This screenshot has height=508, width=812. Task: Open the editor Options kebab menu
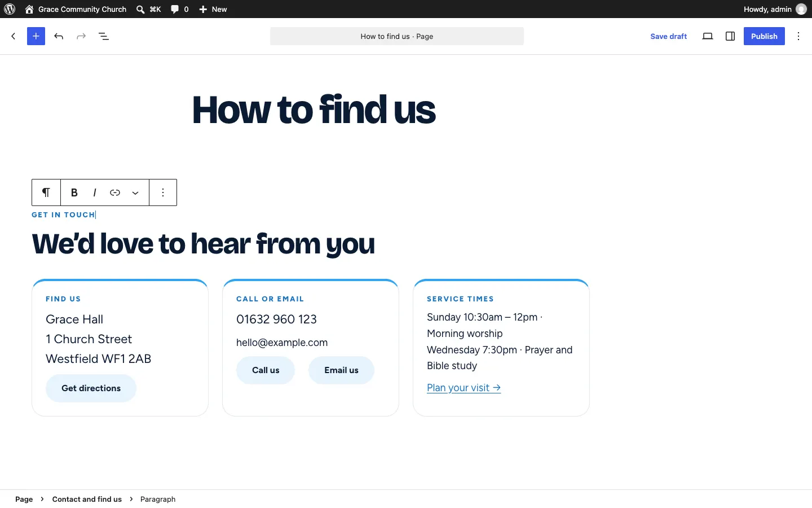point(798,36)
